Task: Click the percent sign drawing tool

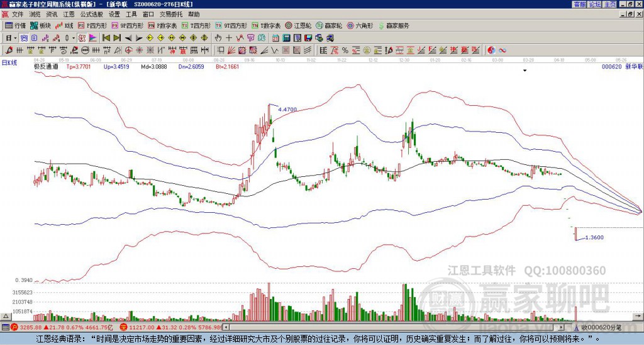Action: 345,50
